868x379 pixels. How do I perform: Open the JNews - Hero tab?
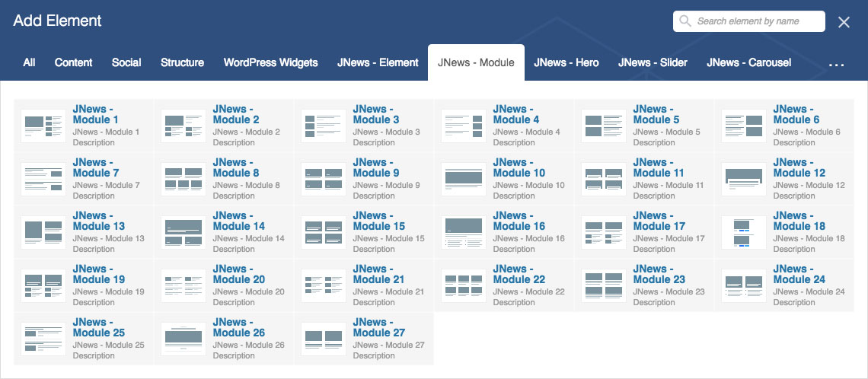pyautogui.click(x=566, y=62)
